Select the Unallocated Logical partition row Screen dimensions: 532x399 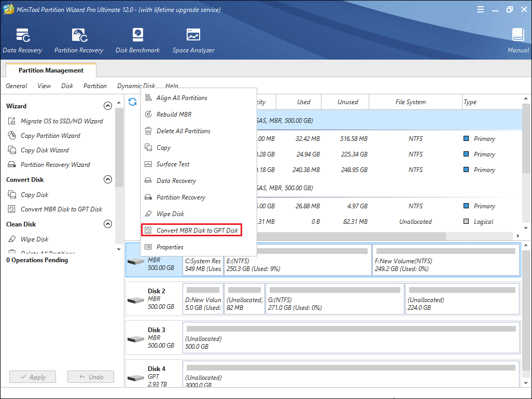coord(389,222)
